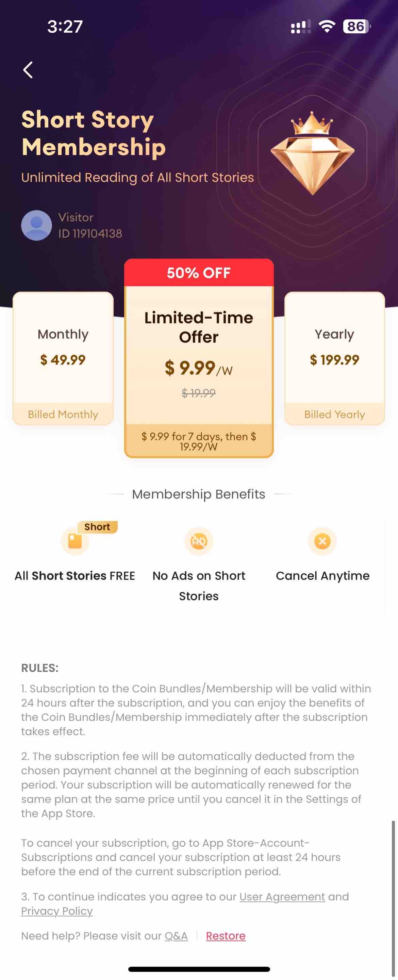Image resolution: width=398 pixels, height=980 pixels.
Task: Tap Restore to restore purchases
Action: 226,936
